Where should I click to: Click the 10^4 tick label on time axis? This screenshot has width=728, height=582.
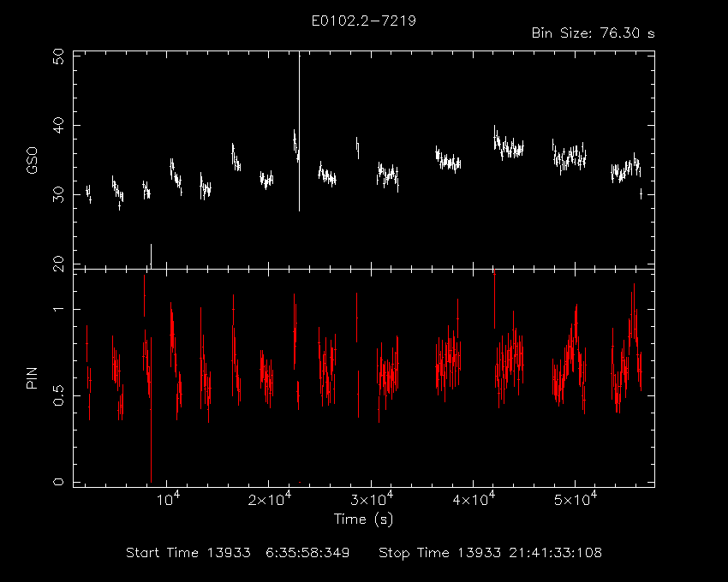(x=168, y=499)
